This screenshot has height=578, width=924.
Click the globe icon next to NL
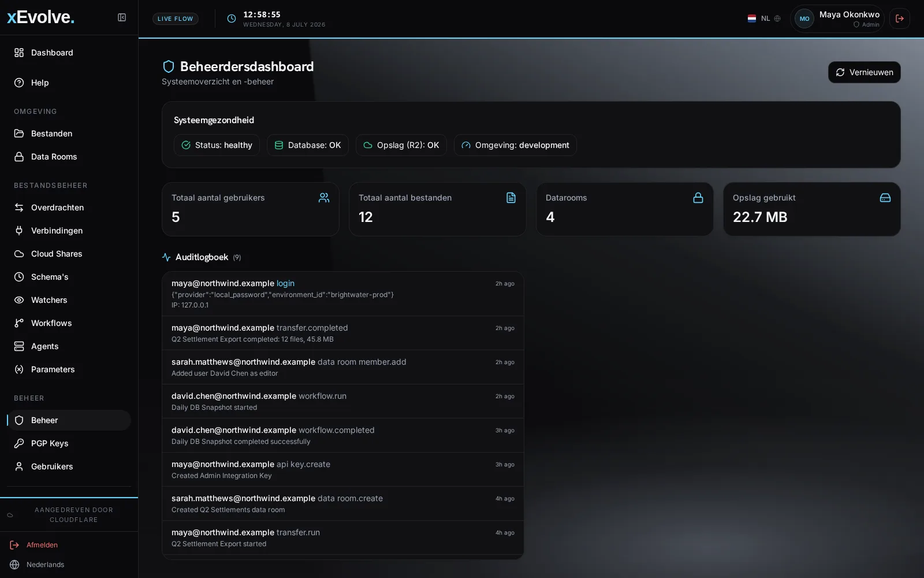[x=777, y=18]
